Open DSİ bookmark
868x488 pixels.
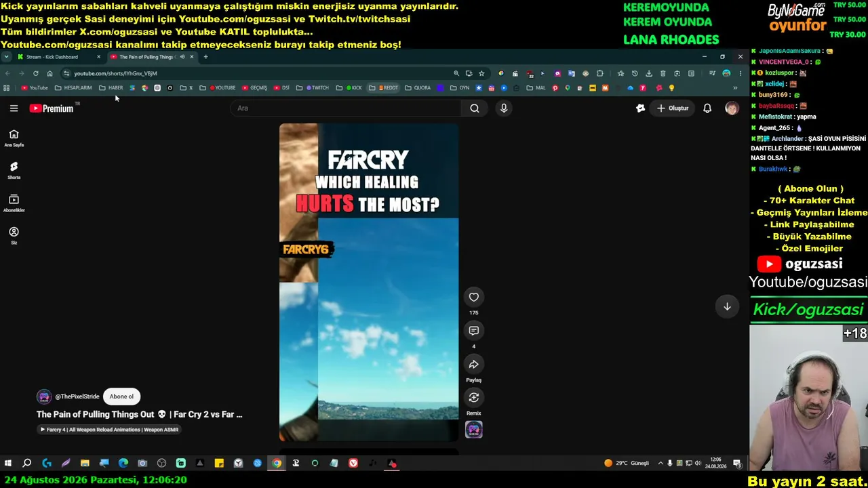[x=281, y=88]
